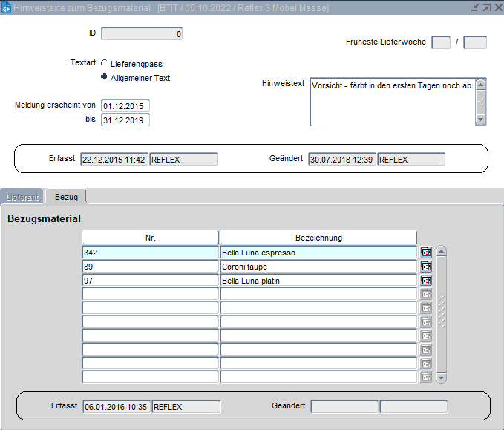Select the Allgemeiner Text radio option
Viewport: 504px width, 430px height.
tap(104, 77)
